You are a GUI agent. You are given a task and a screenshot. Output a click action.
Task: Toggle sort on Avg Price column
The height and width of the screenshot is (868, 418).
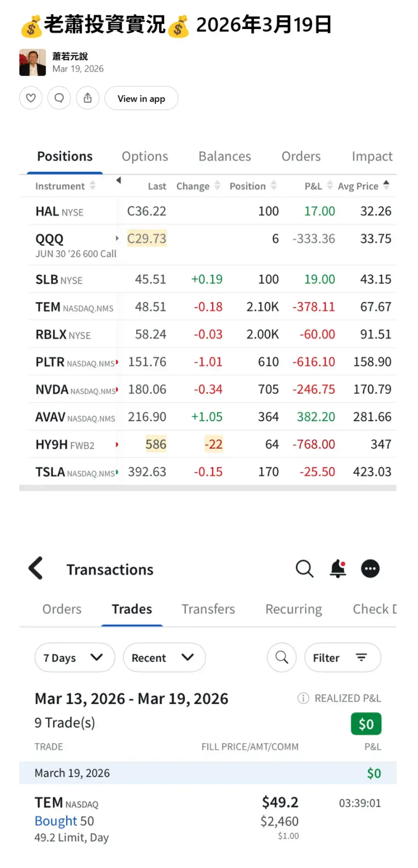click(x=363, y=186)
